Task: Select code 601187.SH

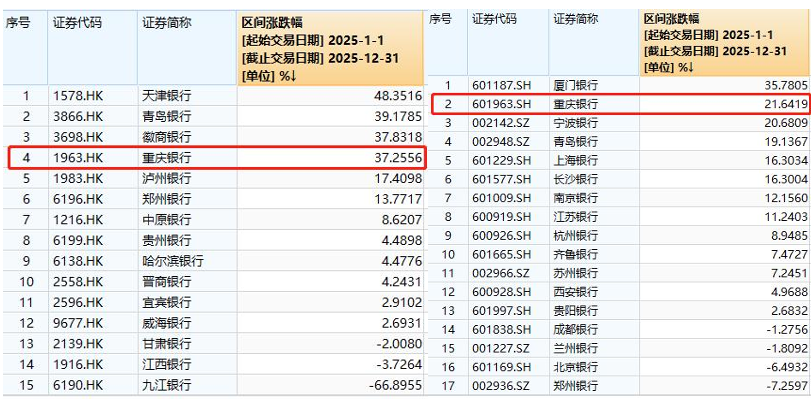Action: click(502, 85)
